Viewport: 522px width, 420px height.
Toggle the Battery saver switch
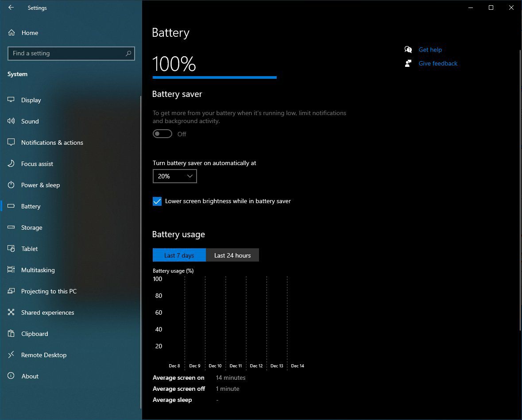(162, 134)
